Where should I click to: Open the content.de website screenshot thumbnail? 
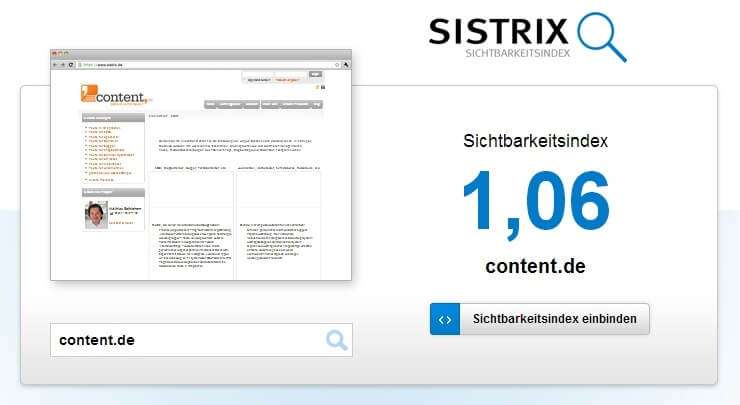click(201, 165)
